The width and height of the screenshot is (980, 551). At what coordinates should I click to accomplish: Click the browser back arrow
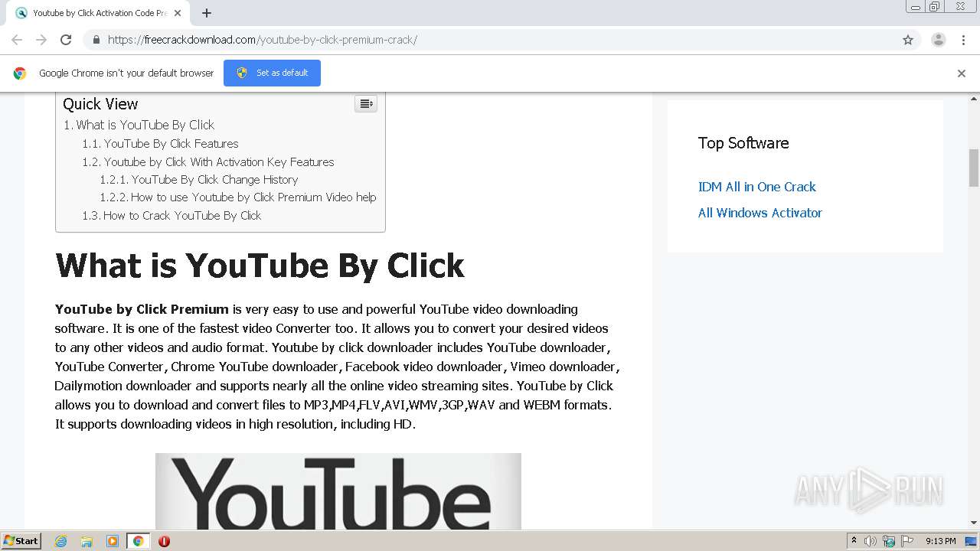17,40
